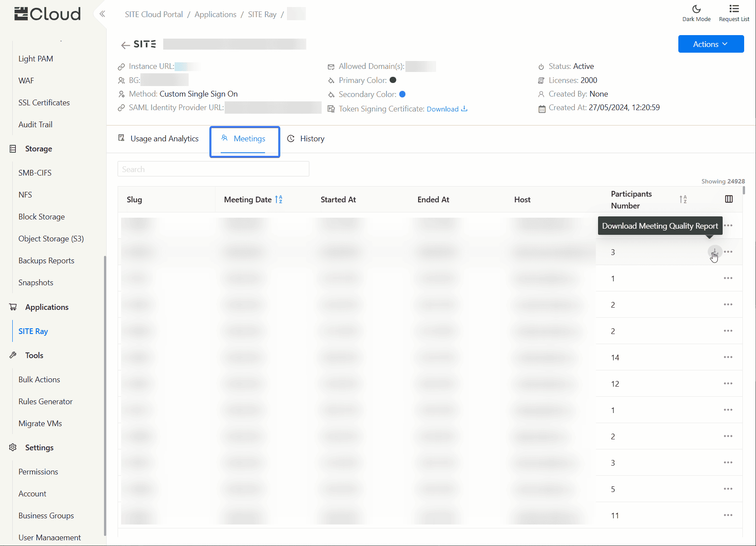Click the meetings Search field
Image resolution: width=756 pixels, height=546 pixels.
coord(213,169)
